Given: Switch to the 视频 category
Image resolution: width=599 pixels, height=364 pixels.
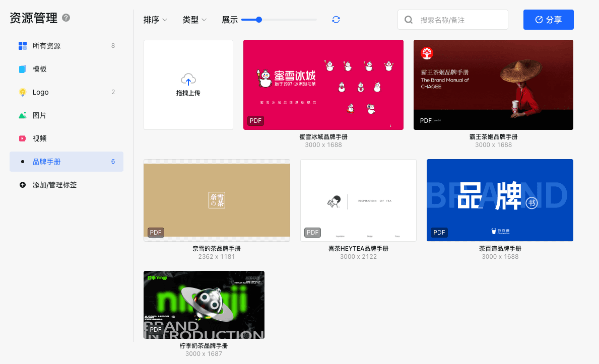Looking at the screenshot, I should tap(66, 138).
